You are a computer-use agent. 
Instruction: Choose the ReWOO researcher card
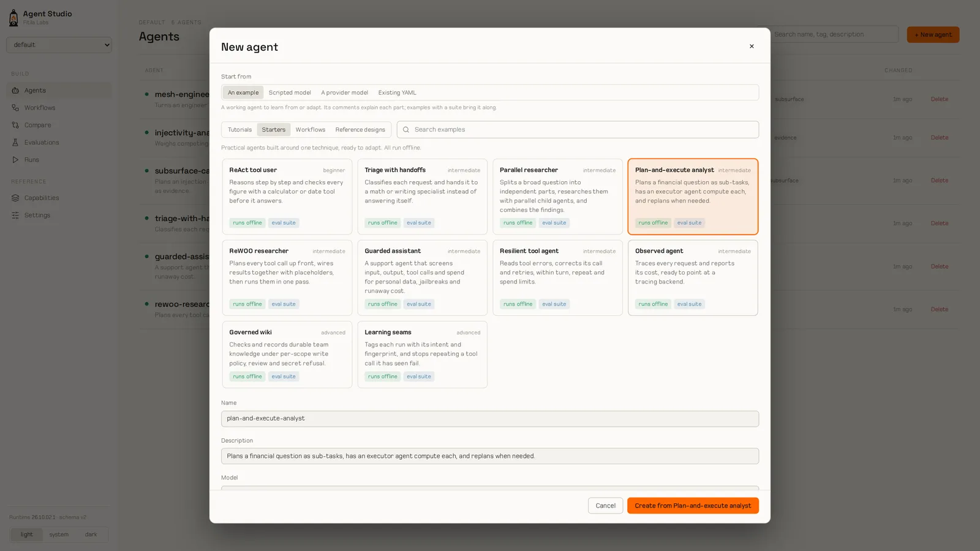(x=287, y=278)
